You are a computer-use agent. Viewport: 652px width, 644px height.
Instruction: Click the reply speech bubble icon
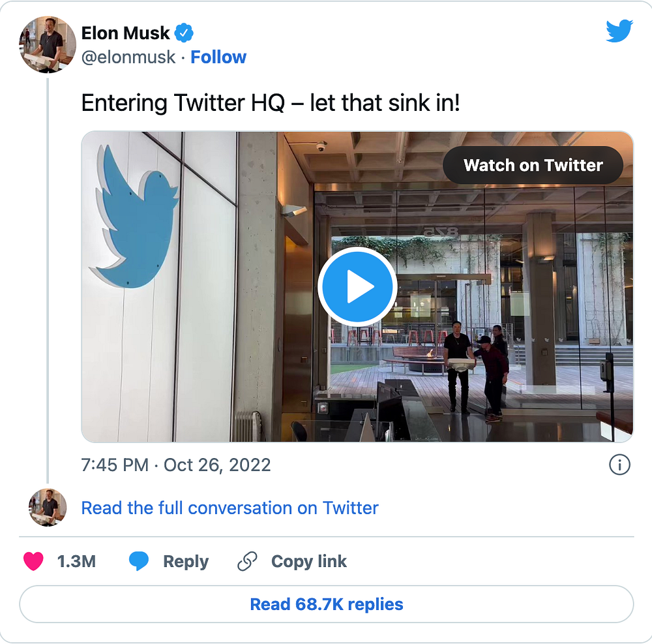(x=138, y=561)
